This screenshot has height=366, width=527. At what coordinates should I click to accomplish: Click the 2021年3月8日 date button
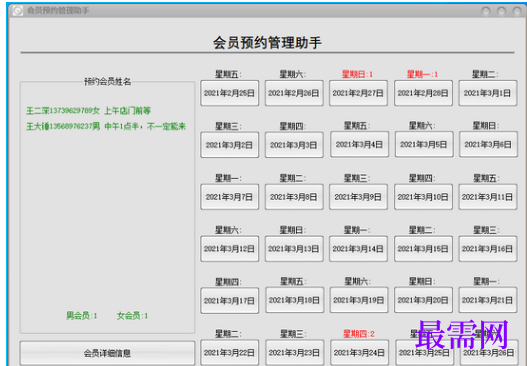[x=294, y=197]
